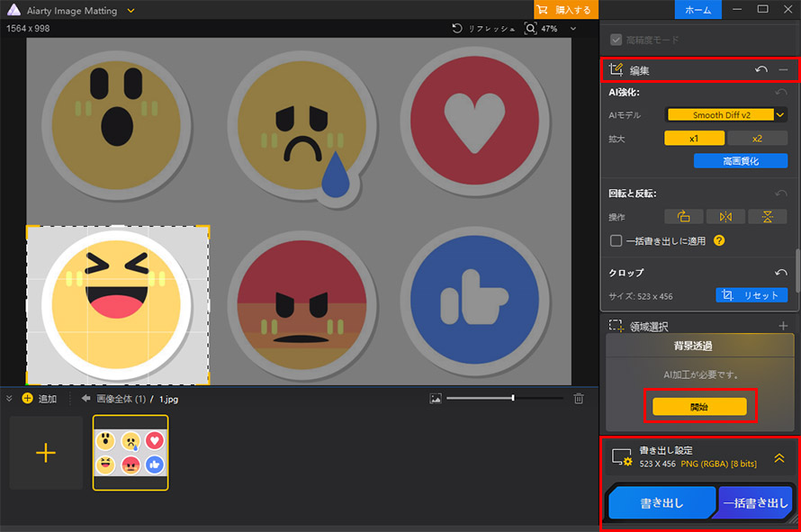Viewport: 801px width, 532px height.
Task: Collapse the thumbnail strip double chevron
Action: tap(9, 399)
